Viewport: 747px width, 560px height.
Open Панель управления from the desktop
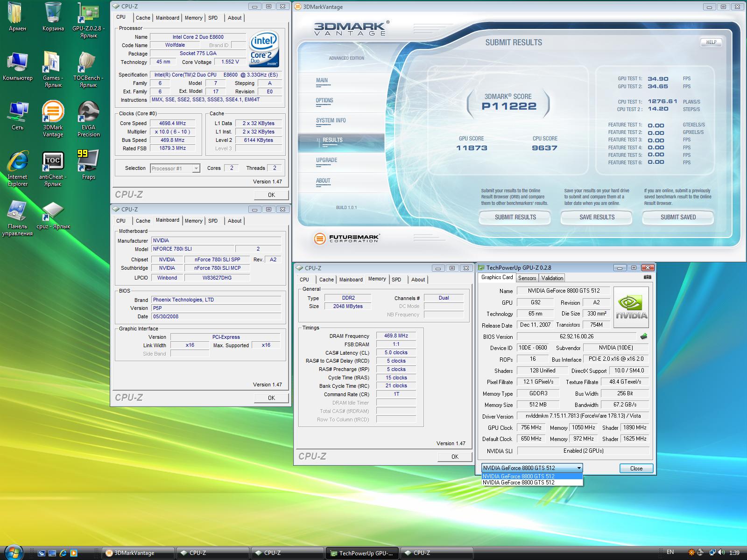17,218
